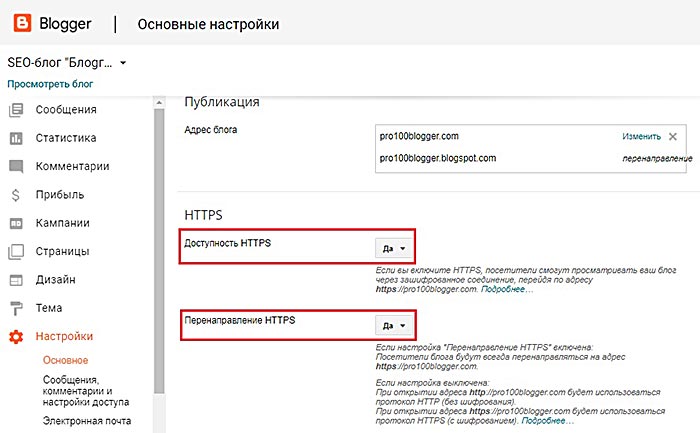This screenshot has width=700, height=433.
Task: Go to Комментарии in the sidebar
Action: coord(72,167)
